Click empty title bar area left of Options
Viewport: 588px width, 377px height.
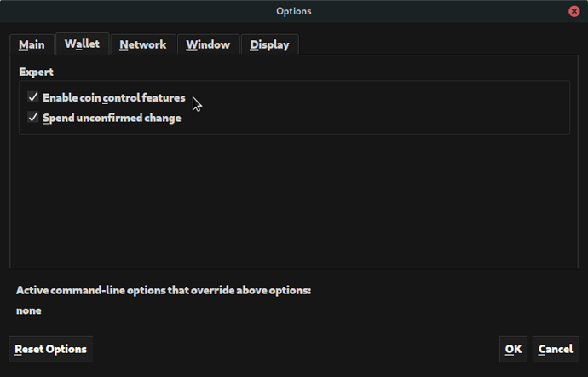(128, 11)
